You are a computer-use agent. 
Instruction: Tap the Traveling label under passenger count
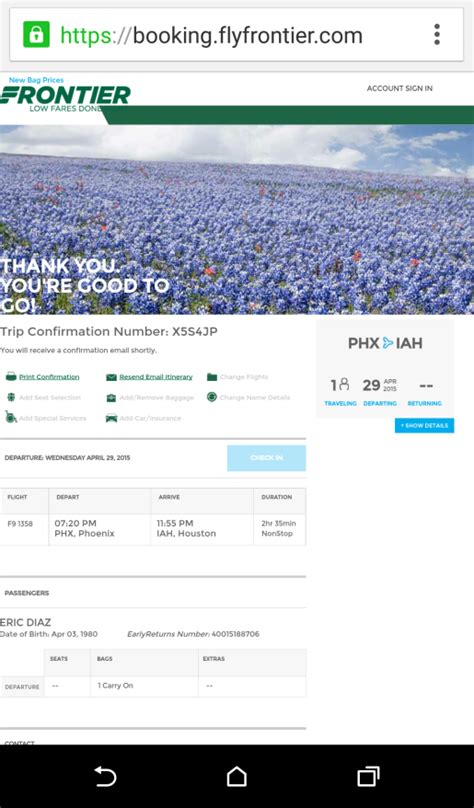click(341, 403)
